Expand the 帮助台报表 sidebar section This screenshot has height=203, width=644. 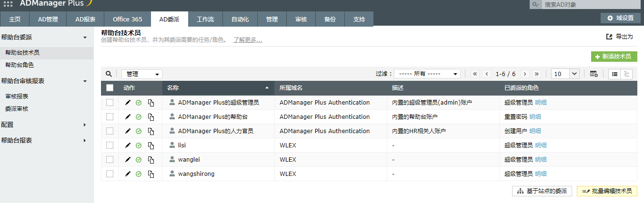[85, 141]
